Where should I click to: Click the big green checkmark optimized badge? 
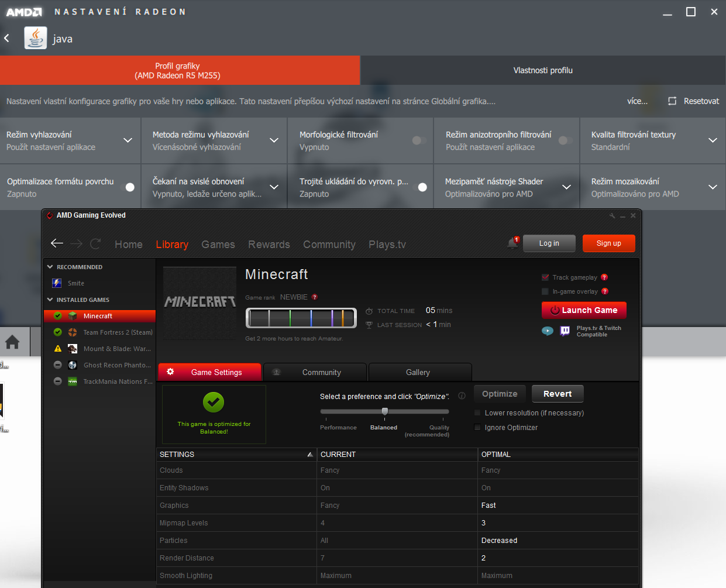(214, 403)
